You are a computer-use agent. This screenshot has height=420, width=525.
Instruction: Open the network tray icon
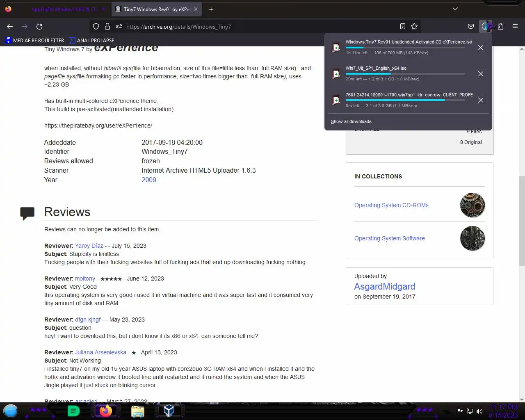(x=470, y=411)
